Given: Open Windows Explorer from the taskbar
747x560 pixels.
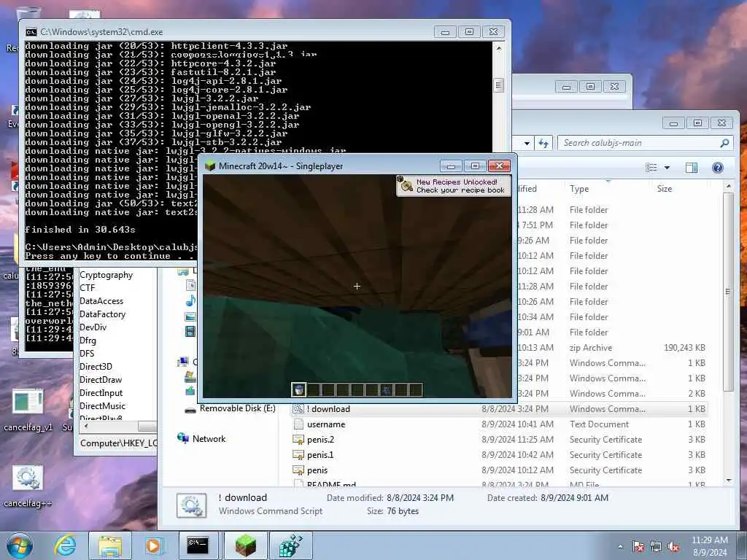Looking at the screenshot, I should pyautogui.click(x=110, y=545).
